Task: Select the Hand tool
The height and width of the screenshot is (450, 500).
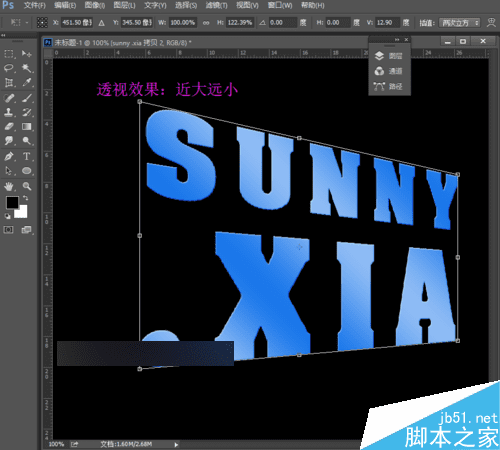Action: pyautogui.click(x=9, y=186)
